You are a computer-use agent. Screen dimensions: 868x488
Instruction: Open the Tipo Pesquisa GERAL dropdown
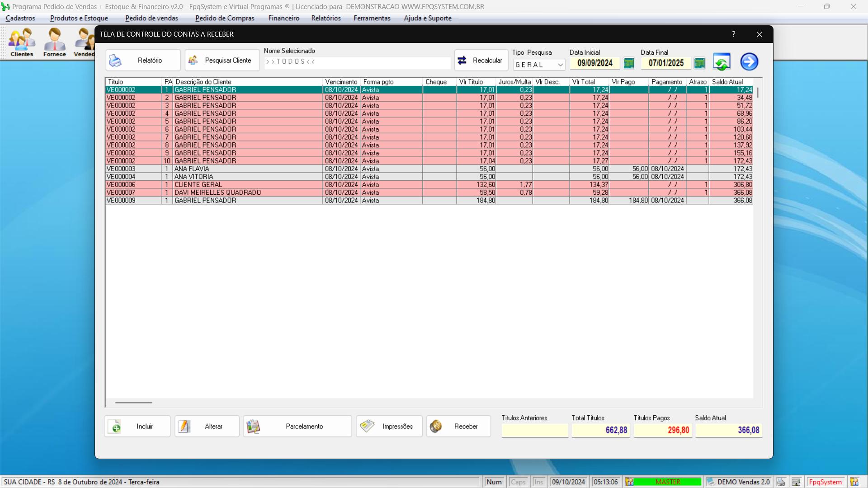539,65
